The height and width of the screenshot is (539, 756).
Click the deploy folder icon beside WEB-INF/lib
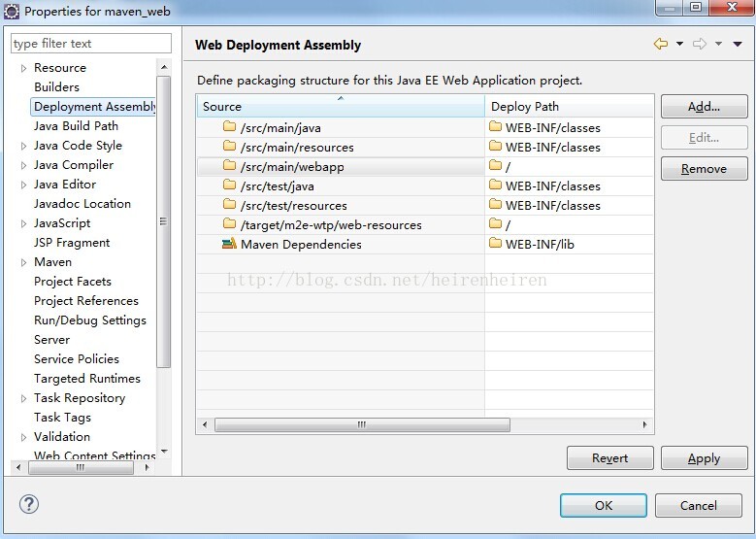point(495,243)
